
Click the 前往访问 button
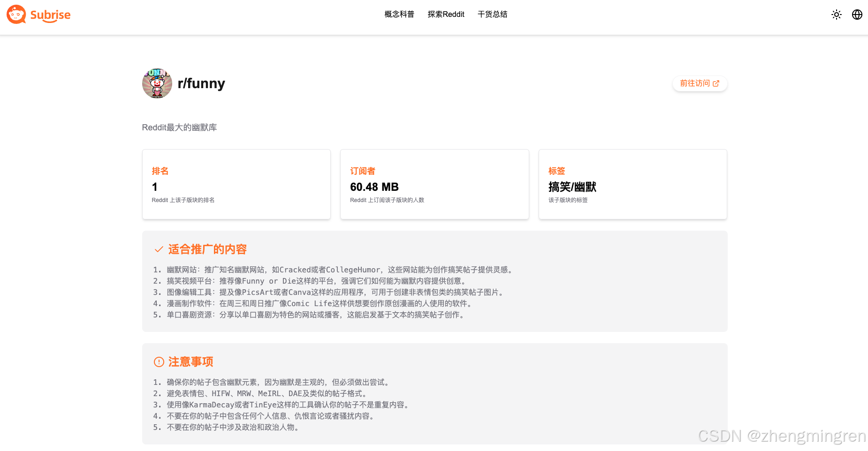coord(700,83)
